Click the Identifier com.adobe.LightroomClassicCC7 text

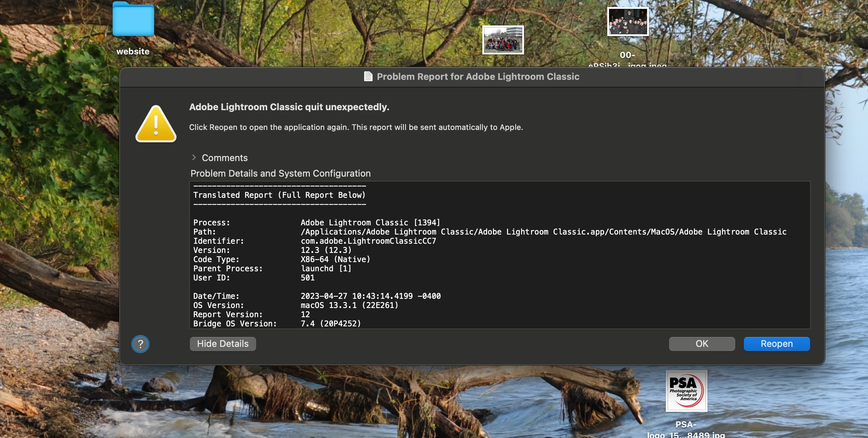(x=368, y=241)
